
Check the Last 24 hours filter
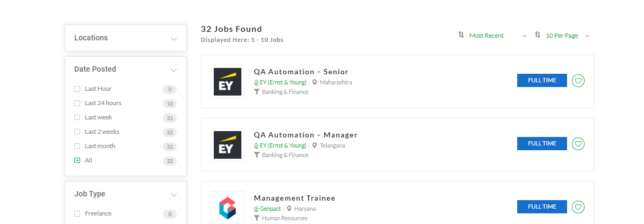pyautogui.click(x=77, y=103)
